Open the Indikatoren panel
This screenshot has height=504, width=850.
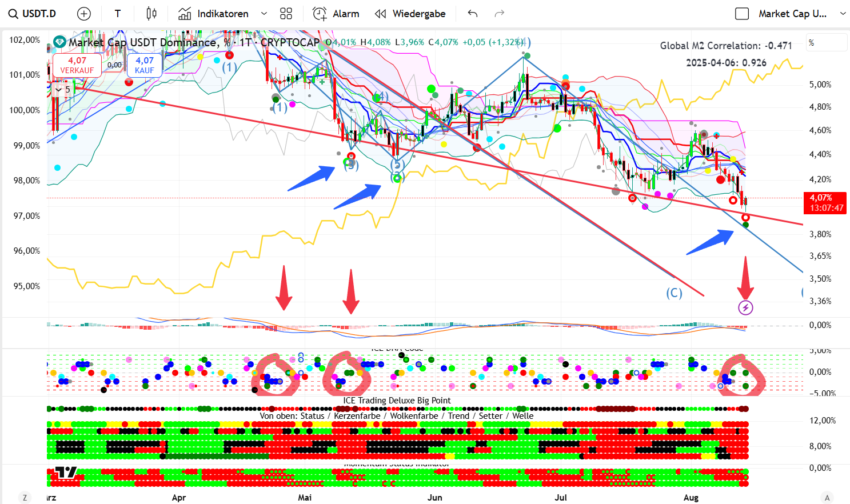(213, 14)
